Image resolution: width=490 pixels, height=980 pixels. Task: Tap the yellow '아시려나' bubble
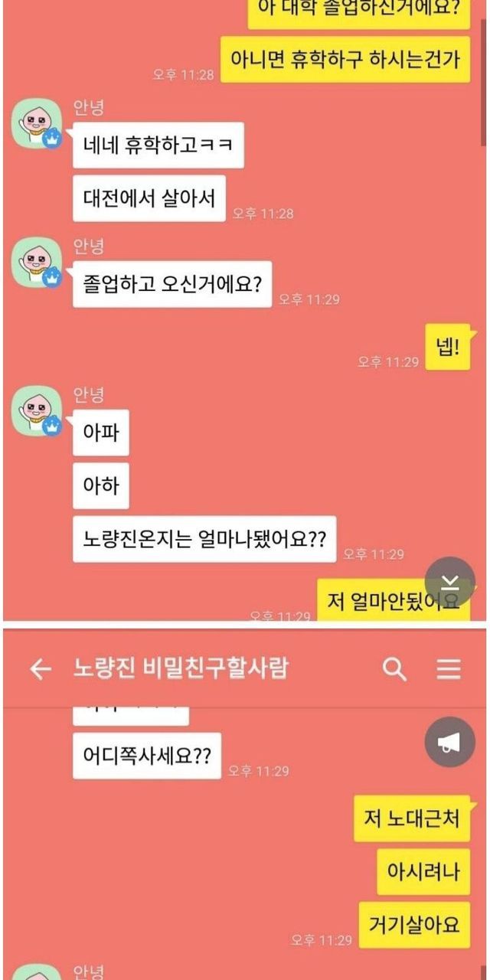tap(423, 871)
